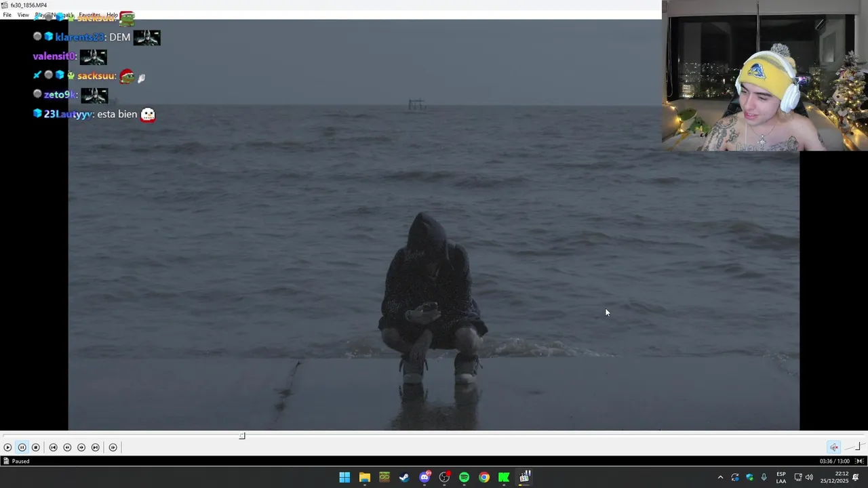Click the Paused status text
This screenshot has width=868, height=488.
[x=20, y=462]
